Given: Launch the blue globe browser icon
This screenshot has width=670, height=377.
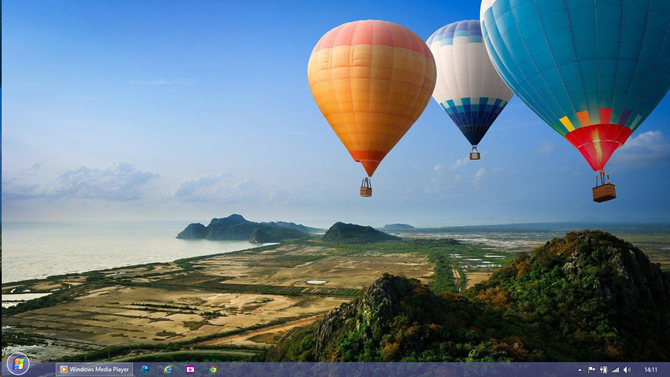Looking at the screenshot, I should pos(145,369).
